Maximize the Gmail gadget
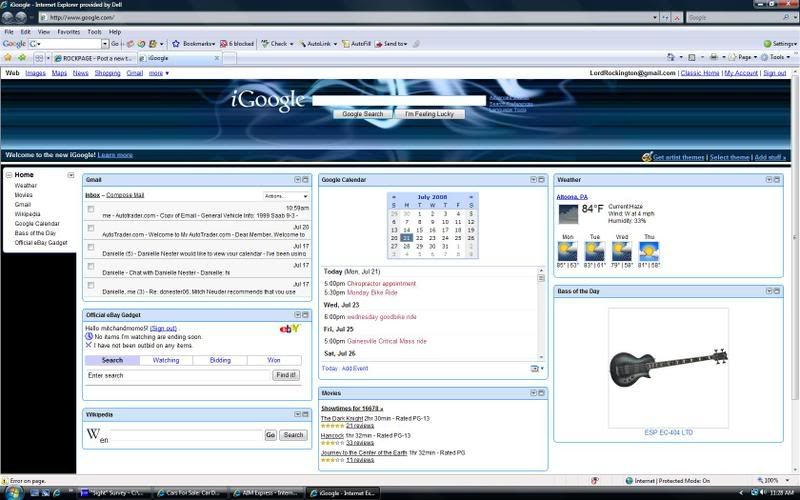Image resolution: width=800 pixels, height=500 pixels. click(306, 180)
